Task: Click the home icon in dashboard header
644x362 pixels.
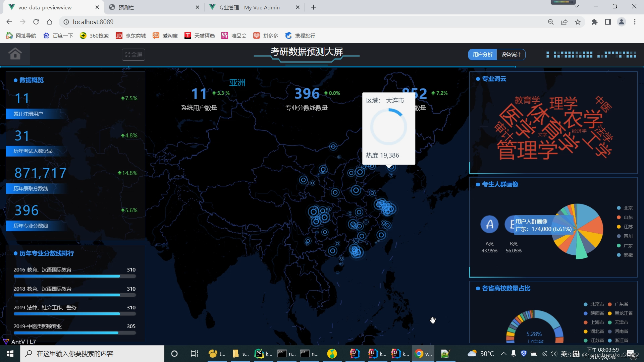Action: click(15, 54)
